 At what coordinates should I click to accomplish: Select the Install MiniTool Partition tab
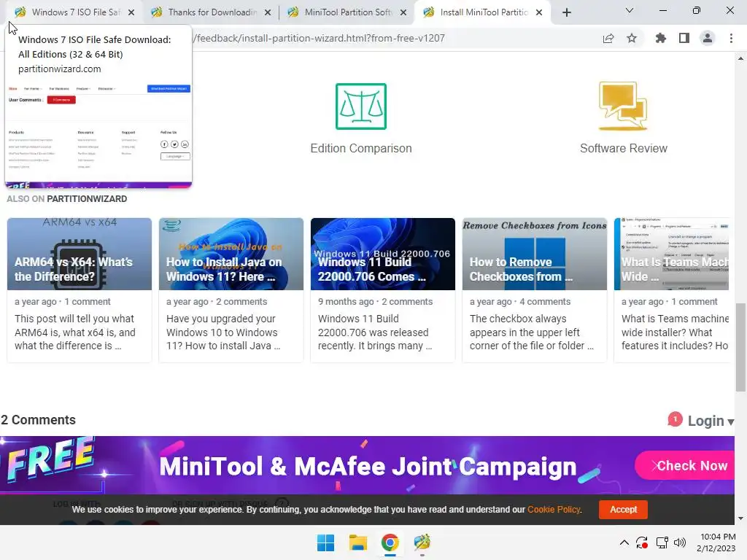tap(484, 12)
